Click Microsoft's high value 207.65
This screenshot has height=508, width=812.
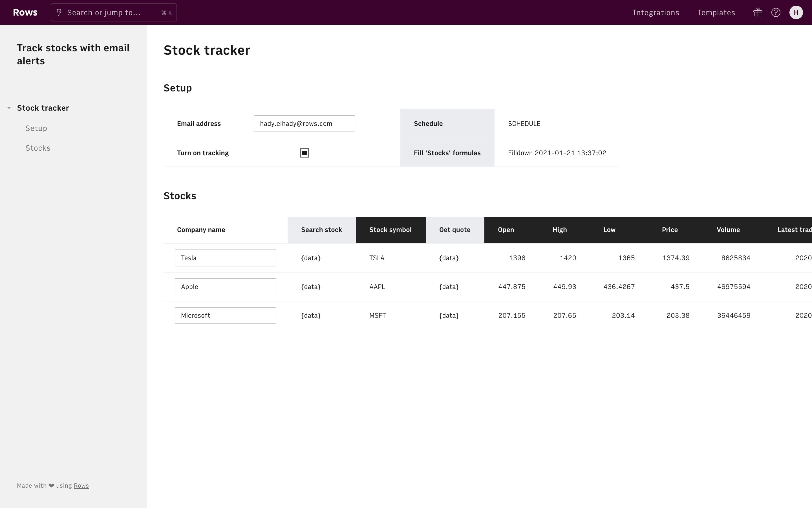pos(565,316)
